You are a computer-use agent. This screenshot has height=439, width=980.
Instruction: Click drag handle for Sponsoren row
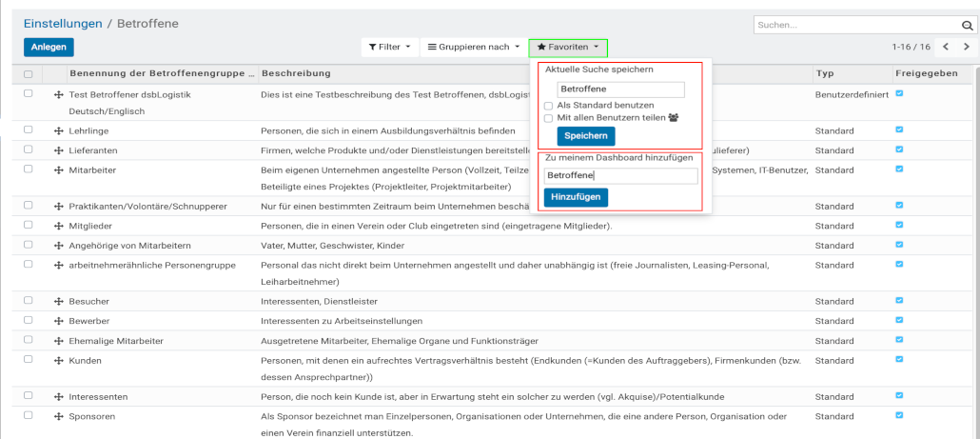coord(59,417)
